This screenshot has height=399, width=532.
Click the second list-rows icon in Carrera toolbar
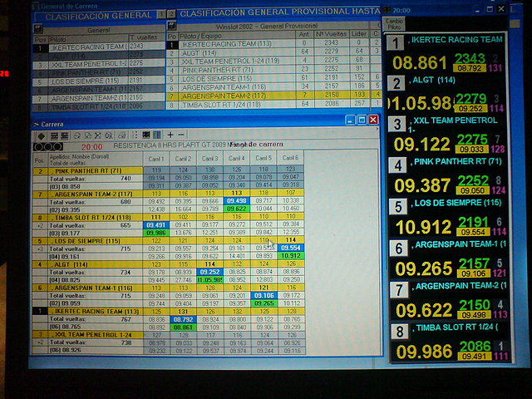64,136
